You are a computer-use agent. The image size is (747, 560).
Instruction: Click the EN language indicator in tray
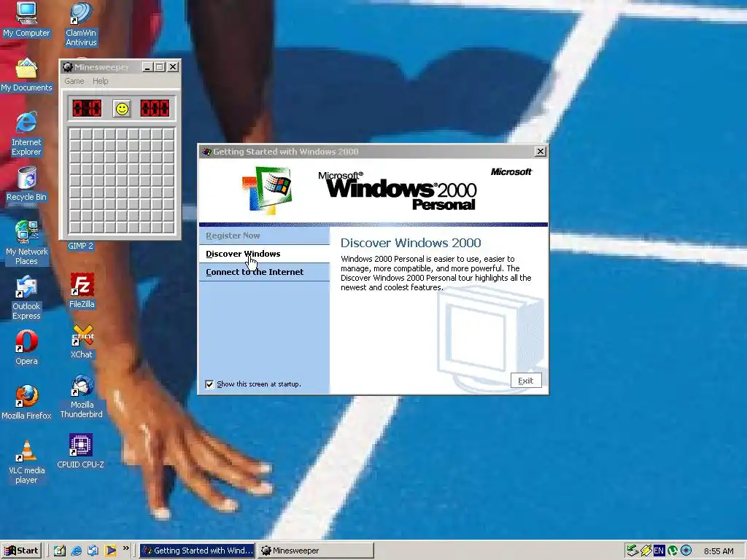[659, 551]
